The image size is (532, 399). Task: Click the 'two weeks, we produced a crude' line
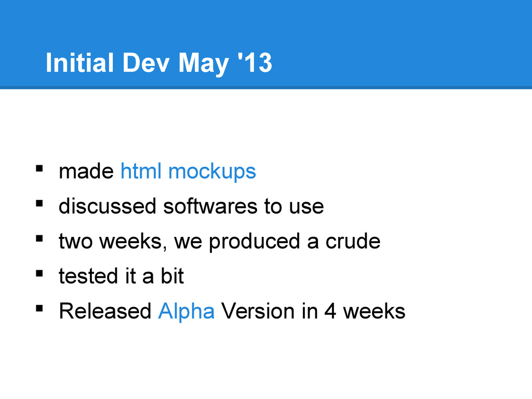(220, 242)
